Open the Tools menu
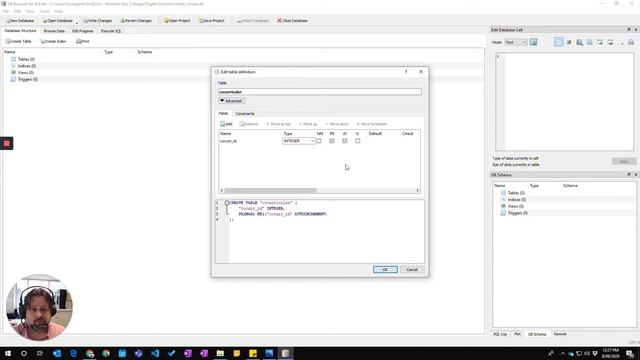This screenshot has width=640, height=360. 44,11
